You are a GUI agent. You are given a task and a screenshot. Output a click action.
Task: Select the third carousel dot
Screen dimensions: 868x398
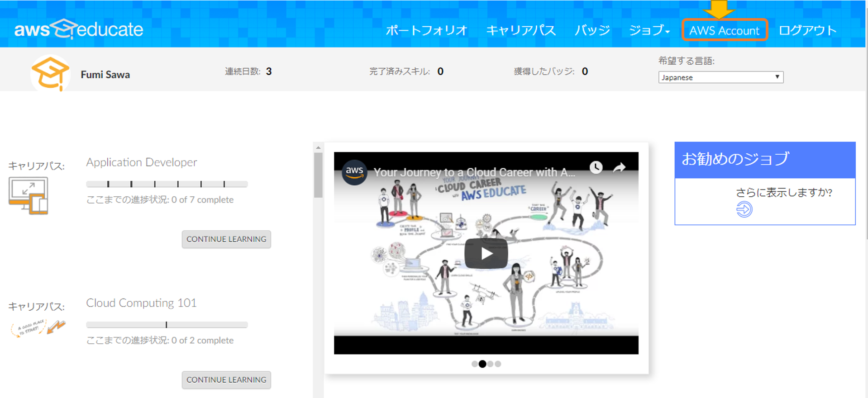(x=490, y=364)
